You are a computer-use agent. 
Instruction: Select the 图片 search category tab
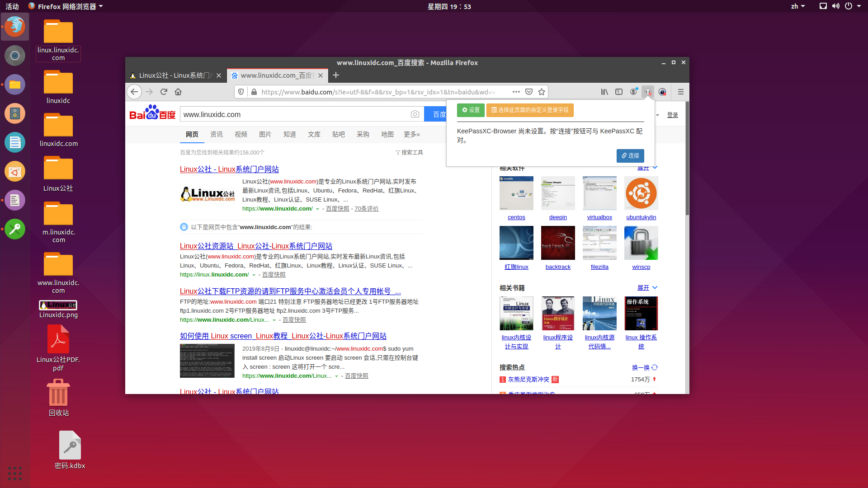tap(265, 134)
